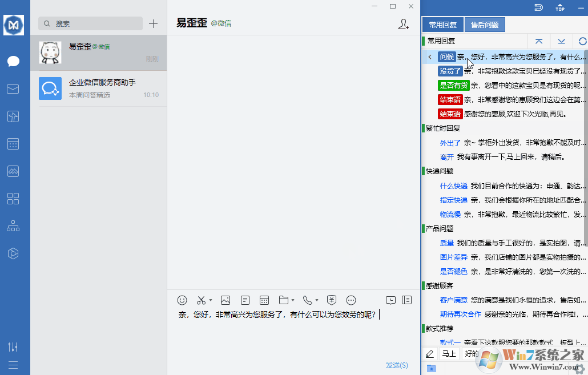The image size is (588, 375).
Task: Expand all groups with down-arrow icon
Action: (x=561, y=41)
